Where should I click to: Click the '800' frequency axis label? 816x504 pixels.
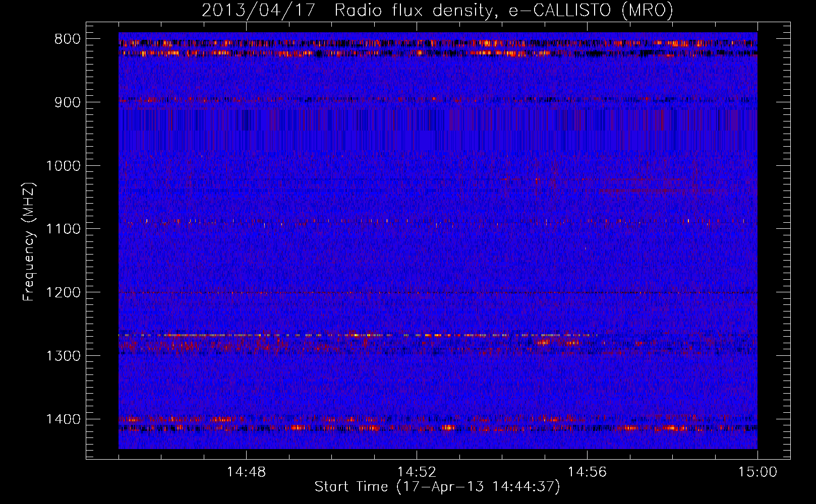(x=68, y=39)
